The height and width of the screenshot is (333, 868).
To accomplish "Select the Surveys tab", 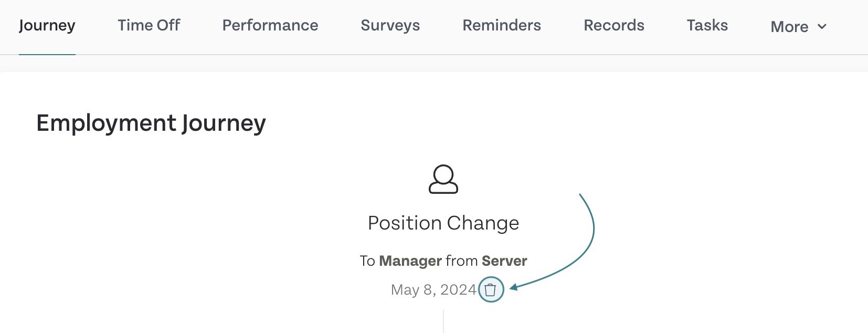I will 390,25.
